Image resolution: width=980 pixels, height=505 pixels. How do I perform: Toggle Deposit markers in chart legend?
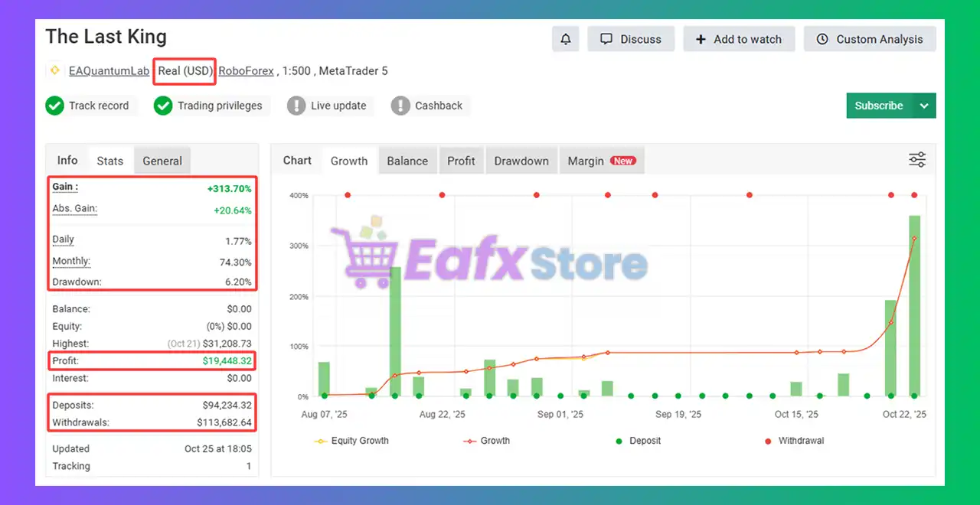tap(638, 441)
